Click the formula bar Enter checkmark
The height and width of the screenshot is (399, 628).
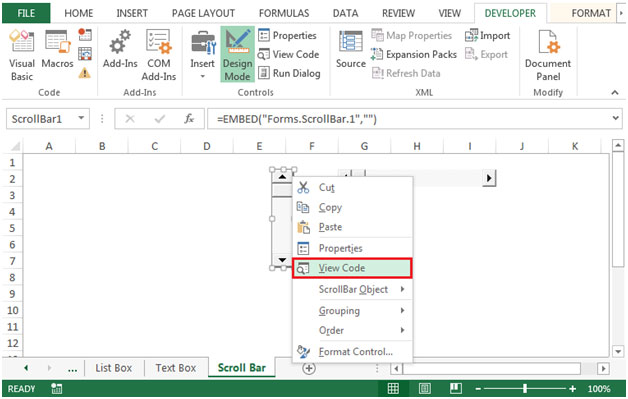click(160, 119)
